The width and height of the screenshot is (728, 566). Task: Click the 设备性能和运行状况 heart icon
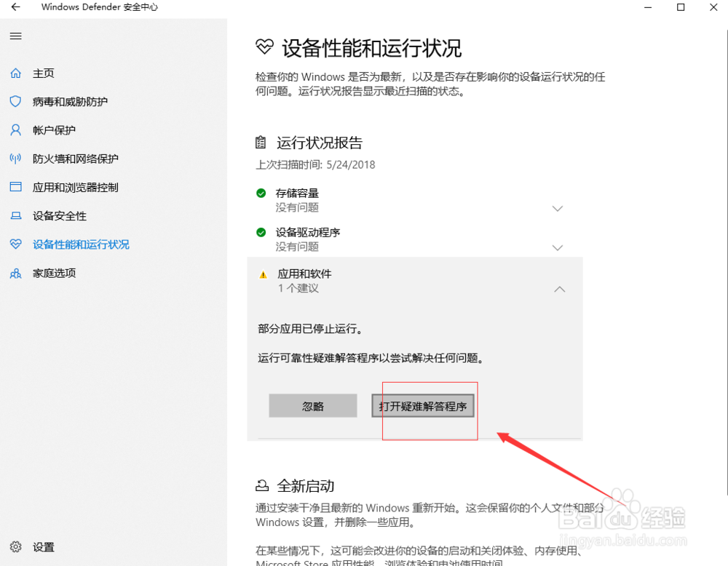(262, 45)
